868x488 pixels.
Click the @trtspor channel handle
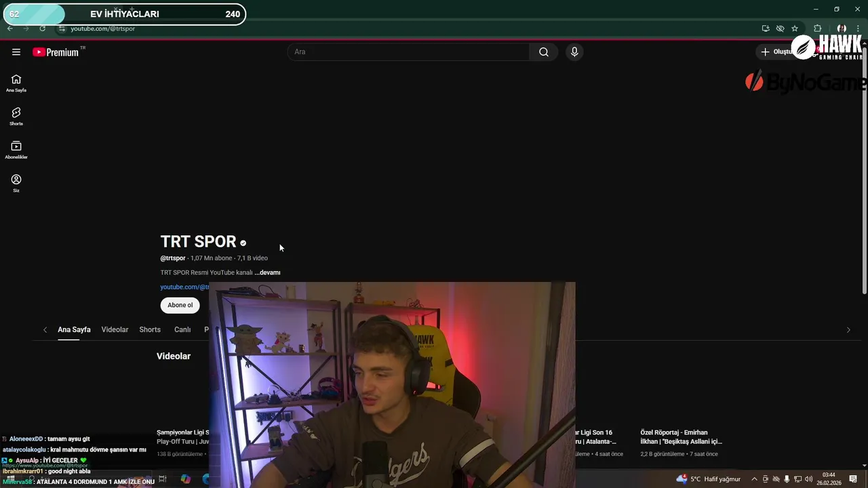tap(173, 258)
